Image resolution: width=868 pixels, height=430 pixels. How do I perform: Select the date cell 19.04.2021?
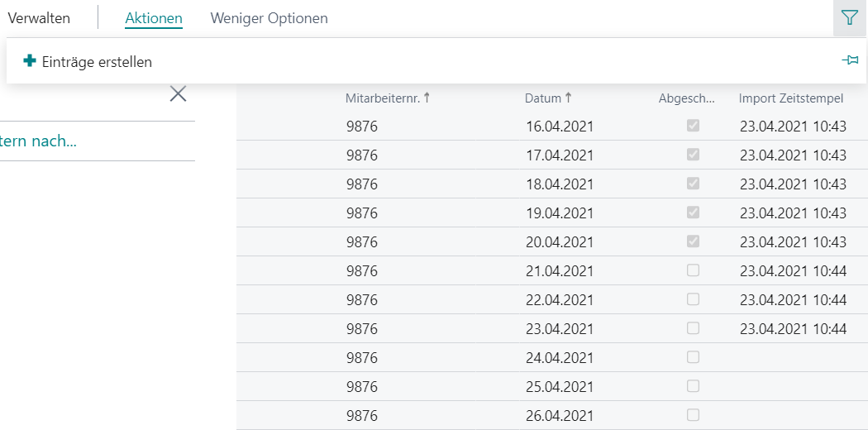[x=559, y=213]
